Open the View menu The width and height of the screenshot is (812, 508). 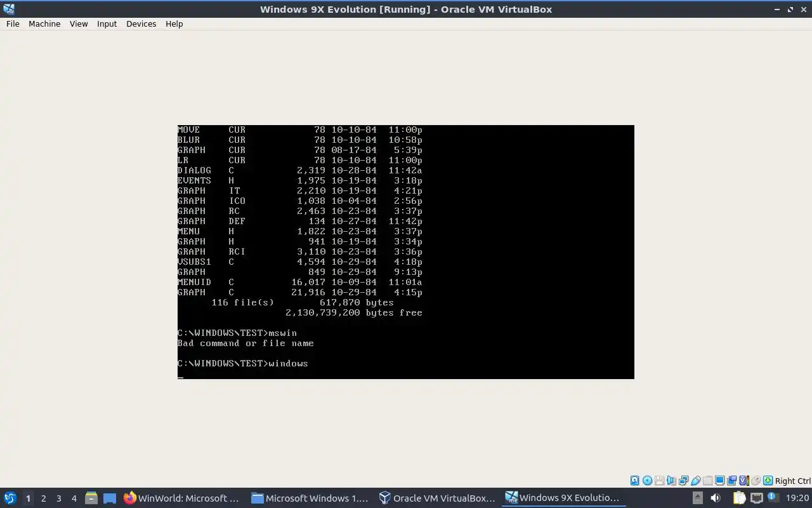[x=79, y=23]
